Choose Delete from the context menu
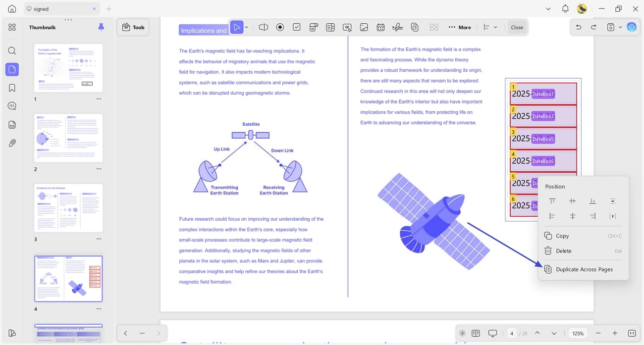Image resolution: width=644 pixels, height=345 pixels. 584,251
